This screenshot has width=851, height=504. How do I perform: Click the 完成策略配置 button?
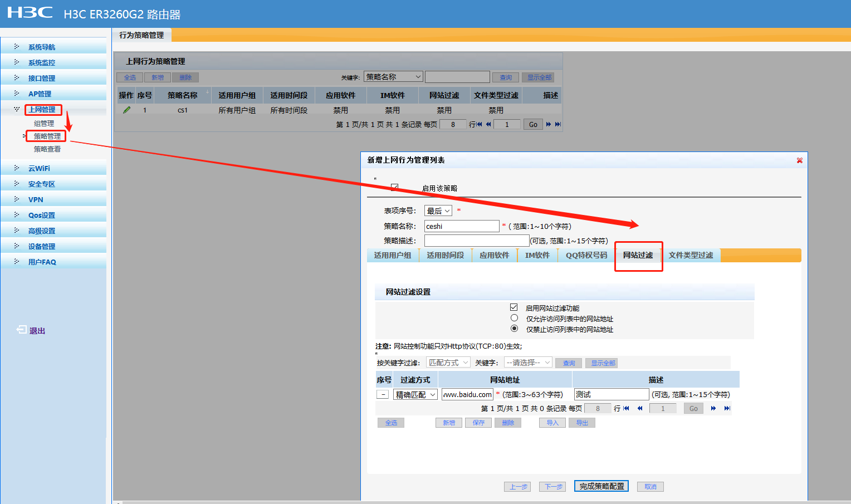601,486
